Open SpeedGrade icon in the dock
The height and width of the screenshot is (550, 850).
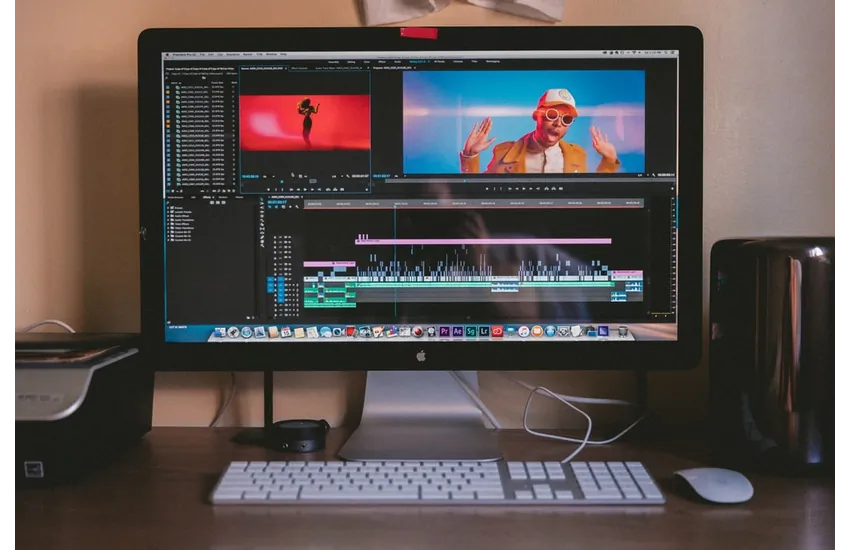tap(470, 331)
